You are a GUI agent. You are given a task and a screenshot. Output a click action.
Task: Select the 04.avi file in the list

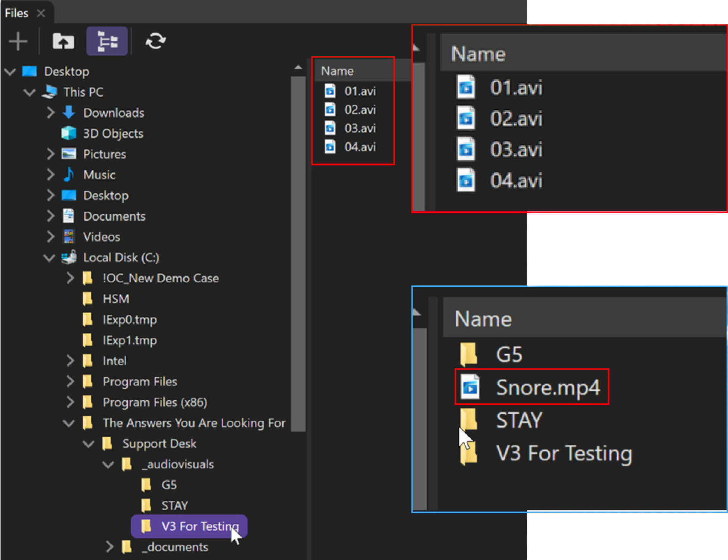tap(360, 147)
